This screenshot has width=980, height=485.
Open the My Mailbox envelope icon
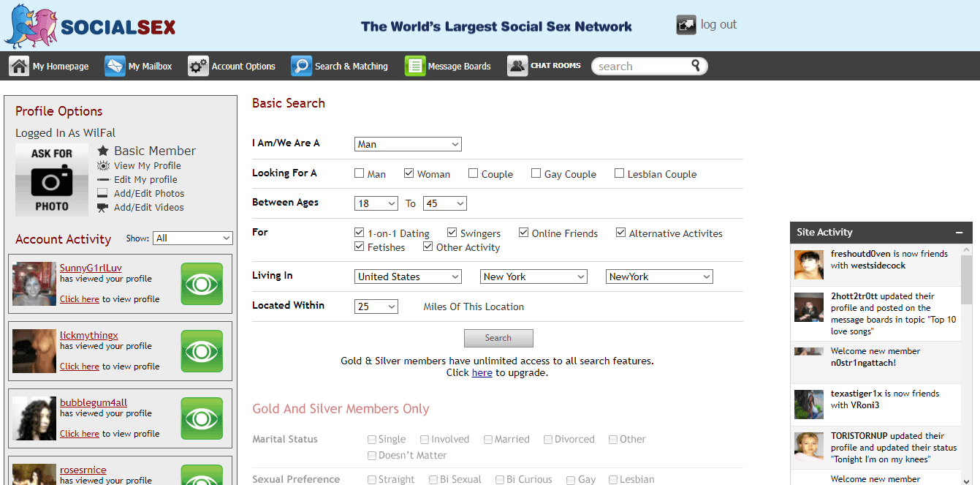[x=115, y=66]
